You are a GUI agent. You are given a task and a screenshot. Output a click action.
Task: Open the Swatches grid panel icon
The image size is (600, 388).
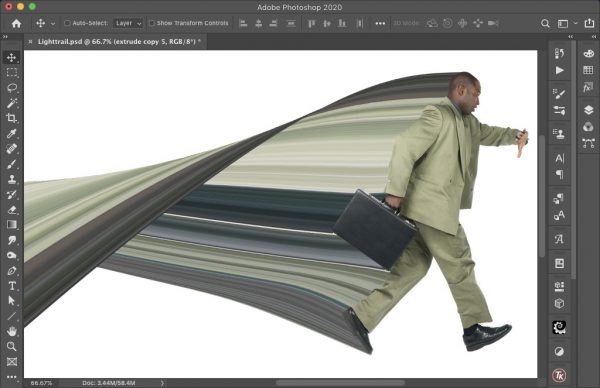point(589,70)
